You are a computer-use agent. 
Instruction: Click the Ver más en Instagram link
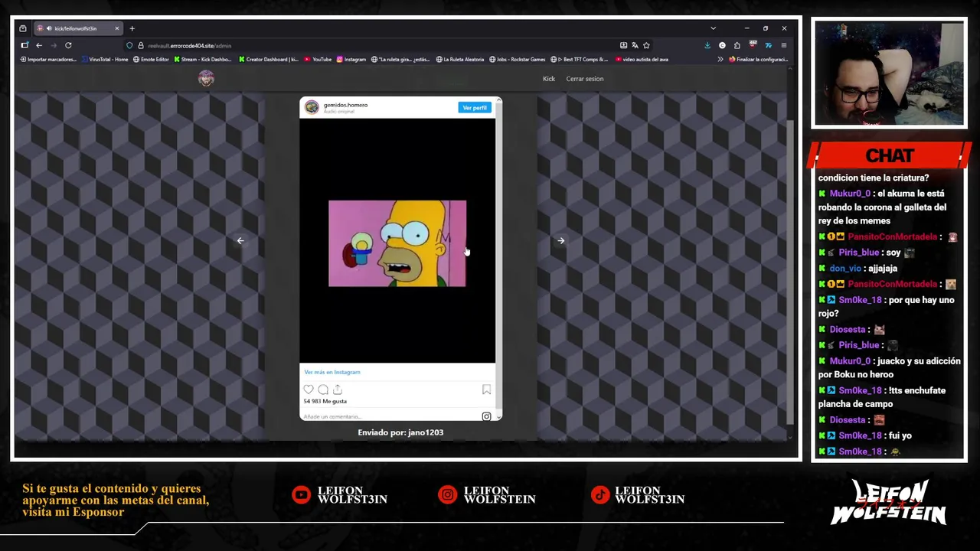coord(332,372)
